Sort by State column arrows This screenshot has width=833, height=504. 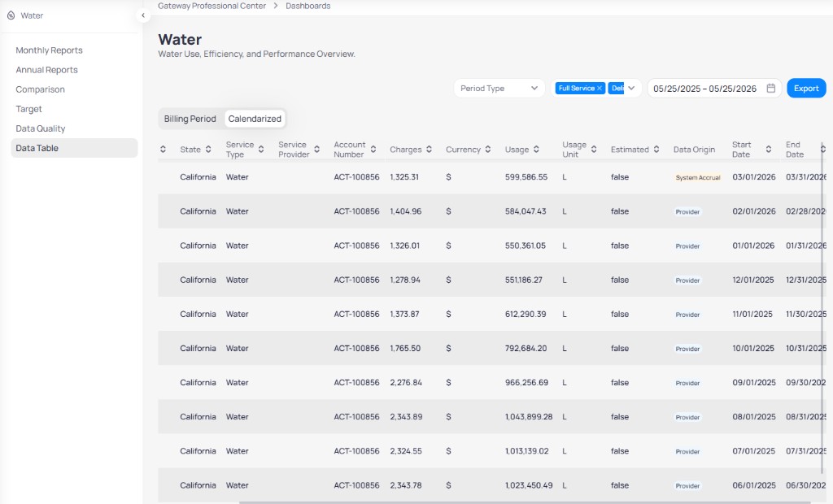(x=208, y=150)
